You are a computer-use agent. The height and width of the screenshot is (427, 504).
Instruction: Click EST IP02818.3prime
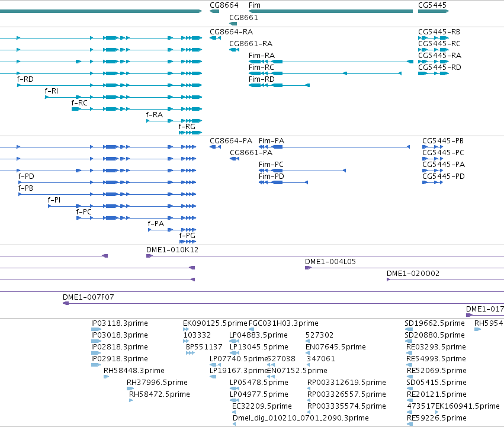pyautogui.click(x=120, y=348)
